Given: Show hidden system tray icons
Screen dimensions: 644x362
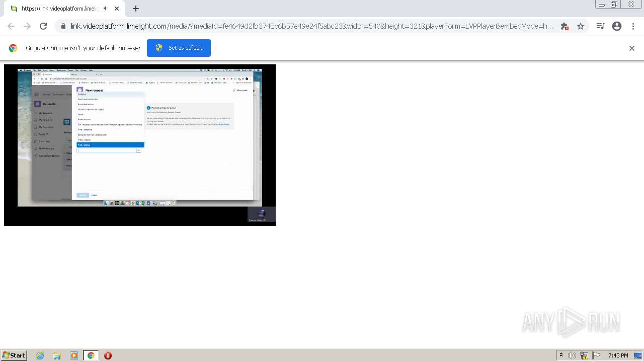Looking at the screenshot, I should click(x=561, y=355).
